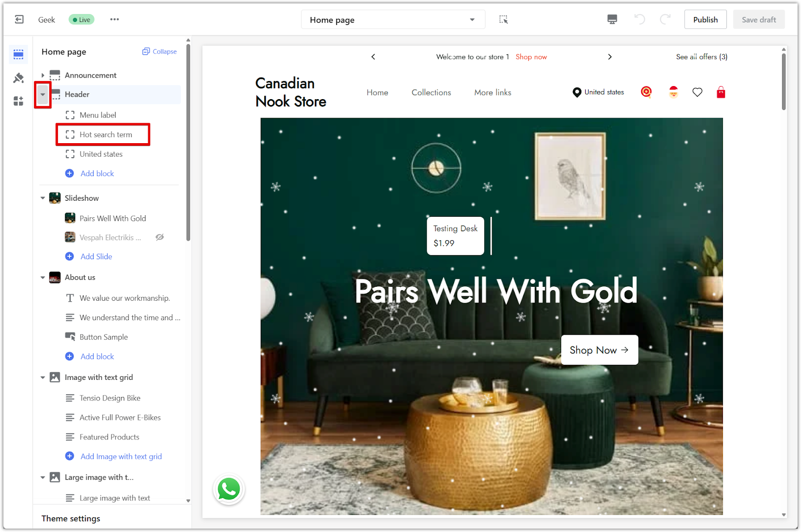Collapse the Slideshow section tree

[43, 198]
